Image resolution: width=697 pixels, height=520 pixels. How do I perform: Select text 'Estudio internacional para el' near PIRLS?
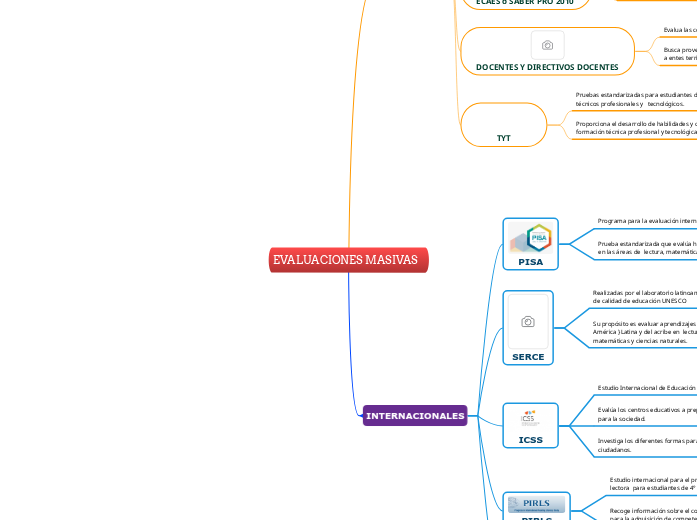pyautogui.click(x=650, y=480)
